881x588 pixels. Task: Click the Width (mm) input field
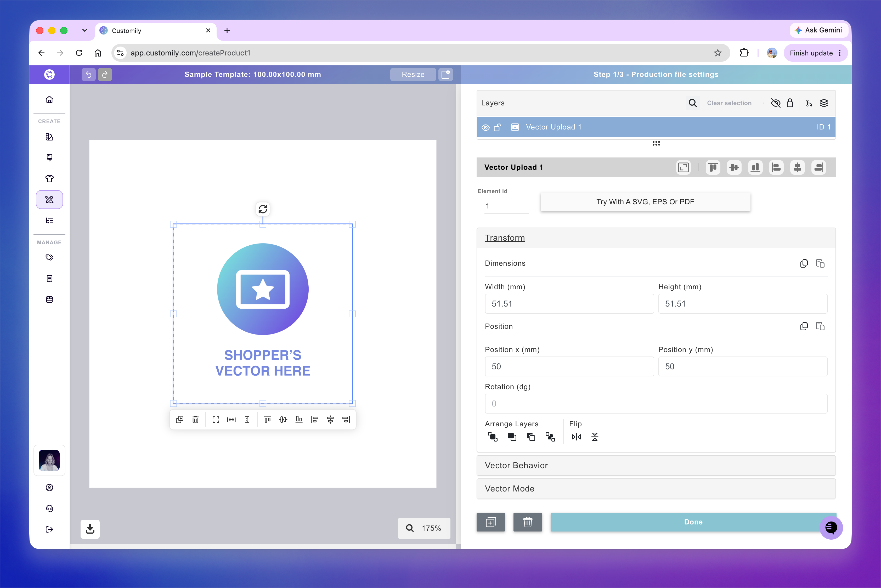click(x=569, y=304)
